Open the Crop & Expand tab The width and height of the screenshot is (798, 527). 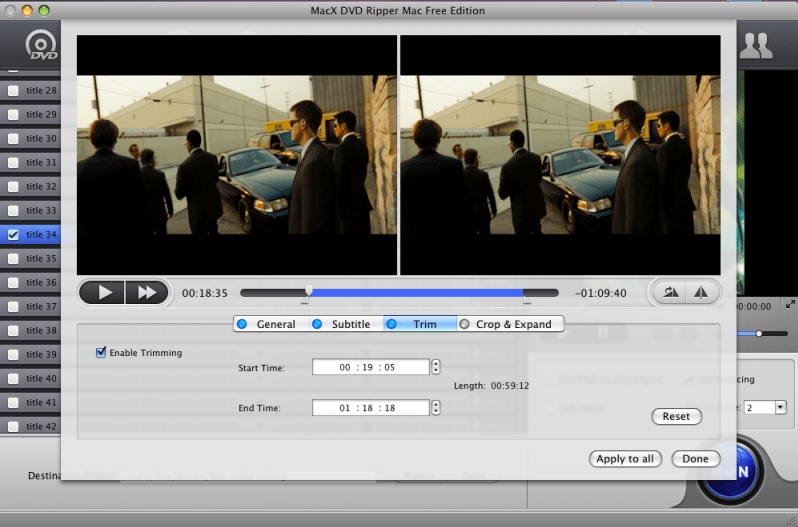510,324
